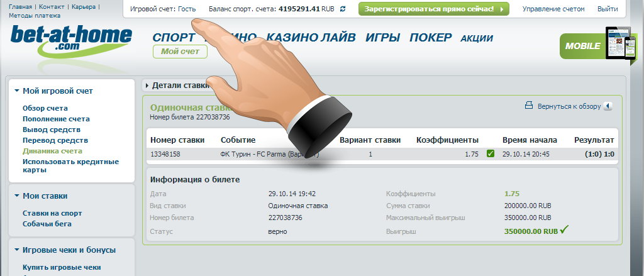Expand the Детали ставки header arrow
Image resolution: width=644 pixels, height=276 pixels.
click(x=147, y=86)
